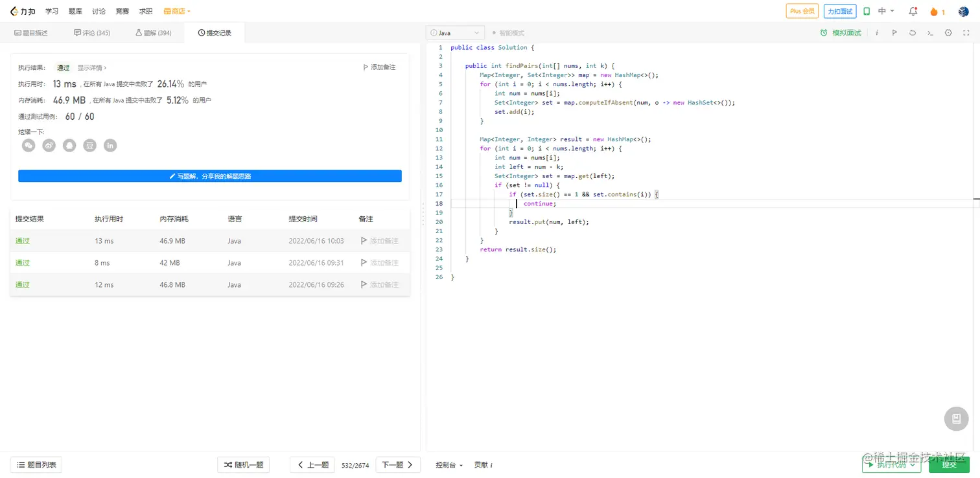Add note to 09:26 submission

coord(380,285)
